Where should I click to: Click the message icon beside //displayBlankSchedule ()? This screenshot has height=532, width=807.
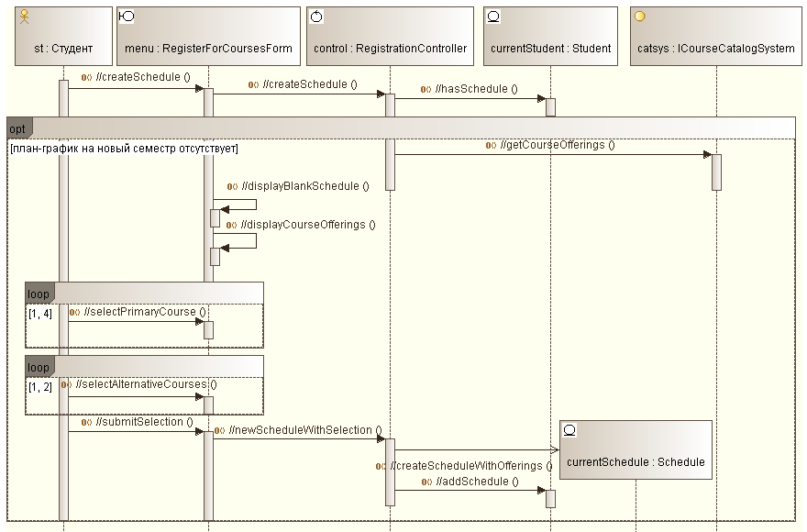click(232, 186)
